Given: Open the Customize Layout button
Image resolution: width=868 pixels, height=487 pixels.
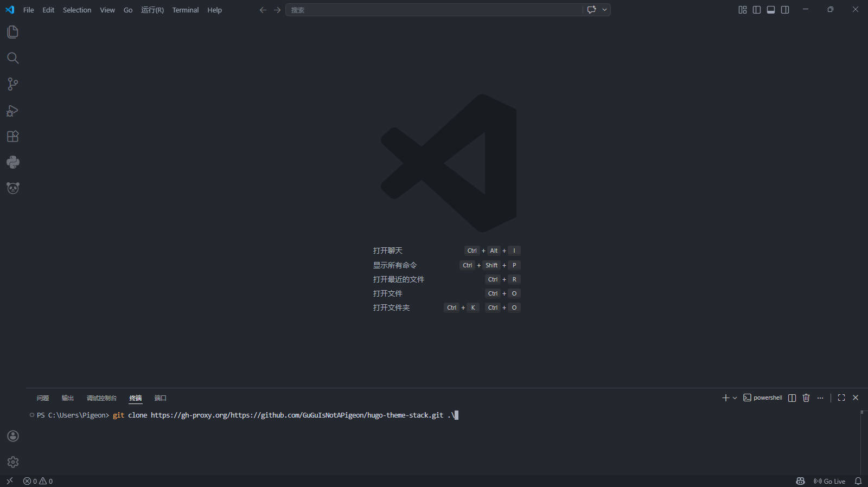Looking at the screenshot, I should coord(743,10).
